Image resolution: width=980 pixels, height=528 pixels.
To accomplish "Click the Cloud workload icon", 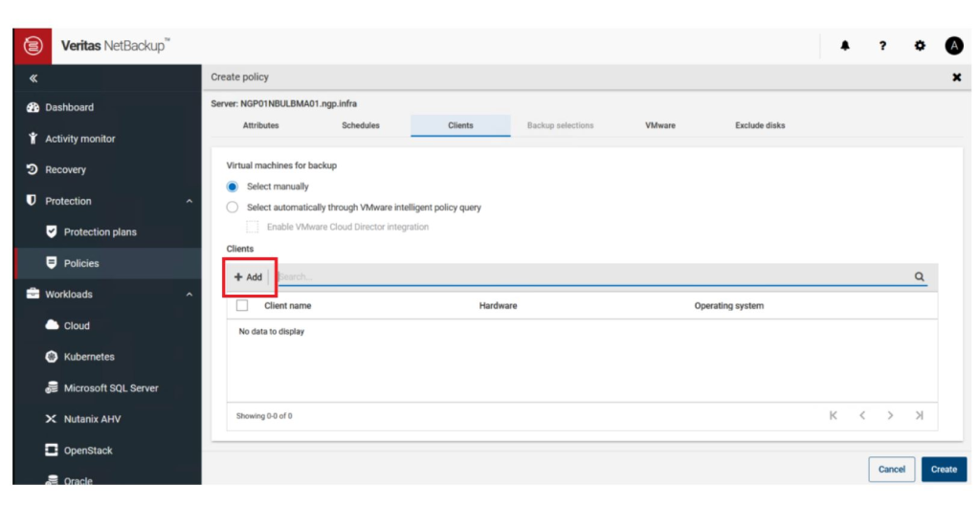I will pyautogui.click(x=52, y=325).
